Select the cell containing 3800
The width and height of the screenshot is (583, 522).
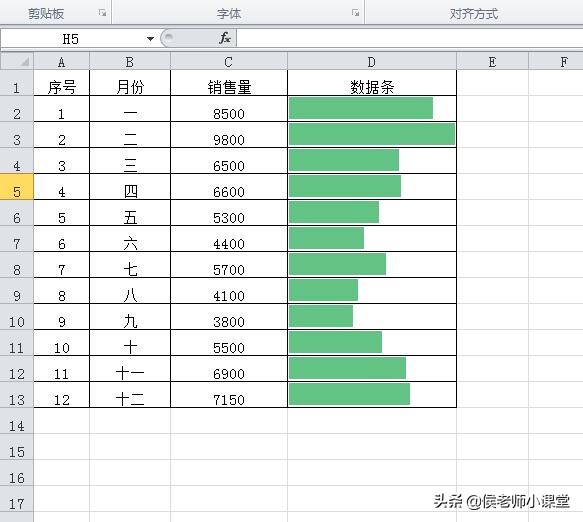click(229, 317)
